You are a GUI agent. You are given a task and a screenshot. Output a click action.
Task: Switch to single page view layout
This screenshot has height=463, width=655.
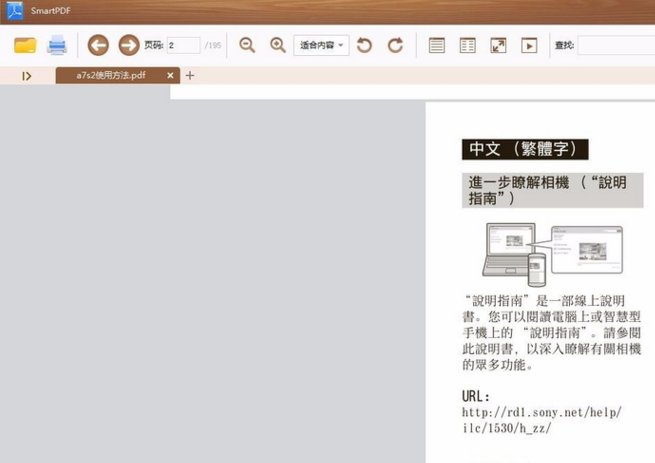click(437, 45)
